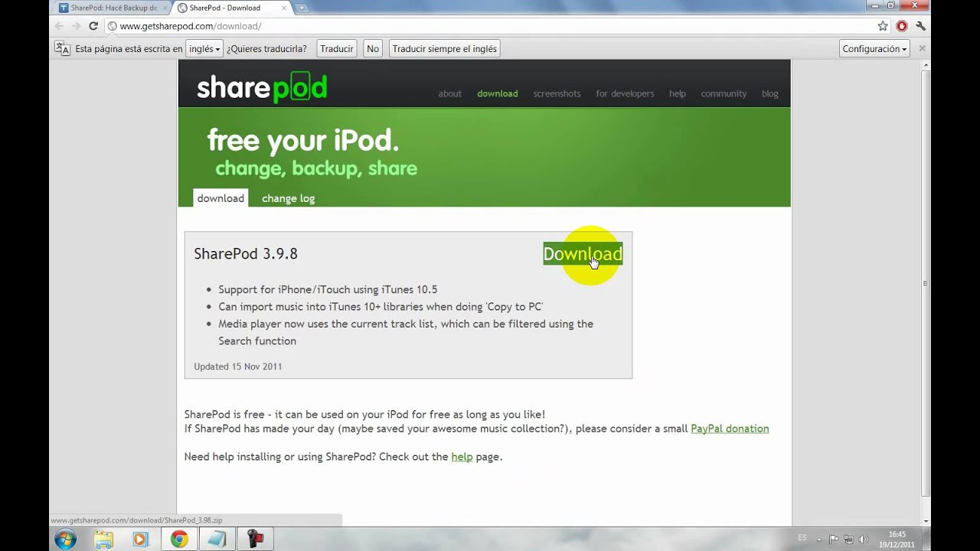This screenshot has height=551, width=980.
Task: Reload the page with the refresh icon
Action: [93, 26]
